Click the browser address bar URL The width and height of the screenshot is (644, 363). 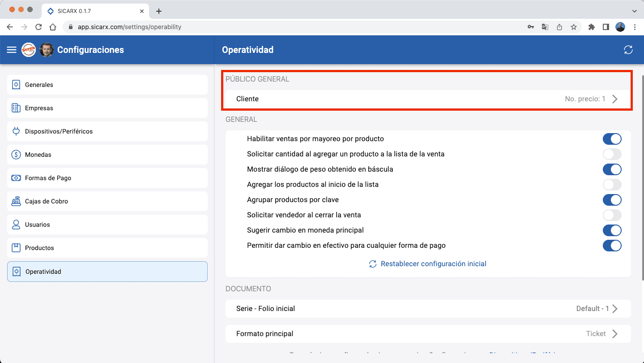tap(129, 27)
